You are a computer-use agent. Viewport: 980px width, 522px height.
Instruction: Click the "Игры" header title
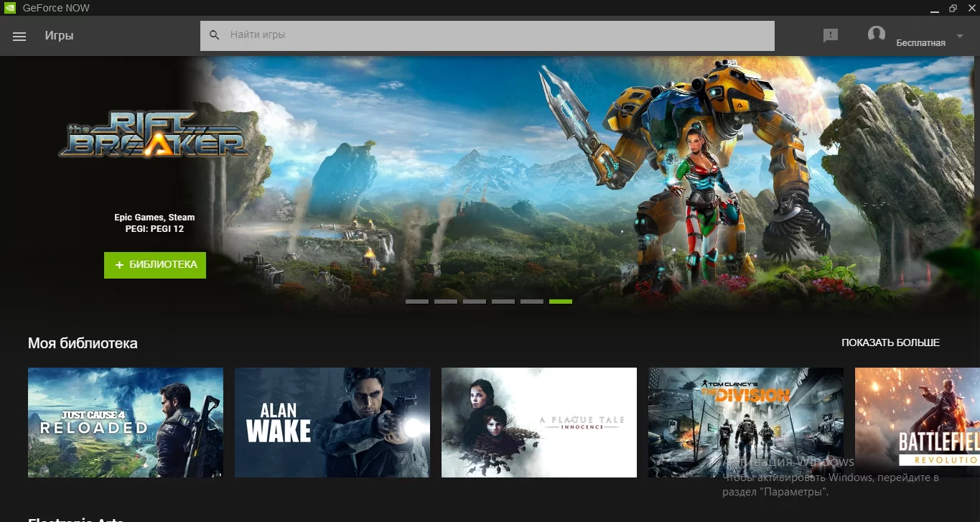click(x=59, y=36)
